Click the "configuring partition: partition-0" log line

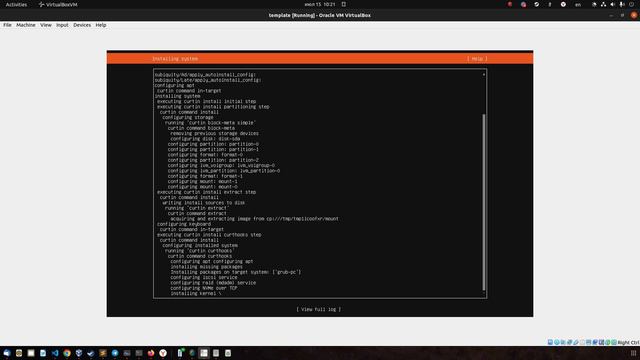click(x=213, y=144)
